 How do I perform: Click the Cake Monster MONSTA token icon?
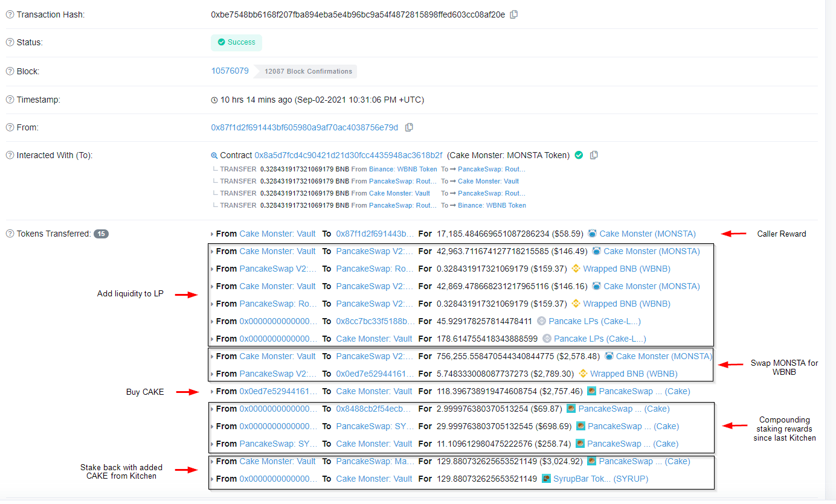(x=592, y=234)
